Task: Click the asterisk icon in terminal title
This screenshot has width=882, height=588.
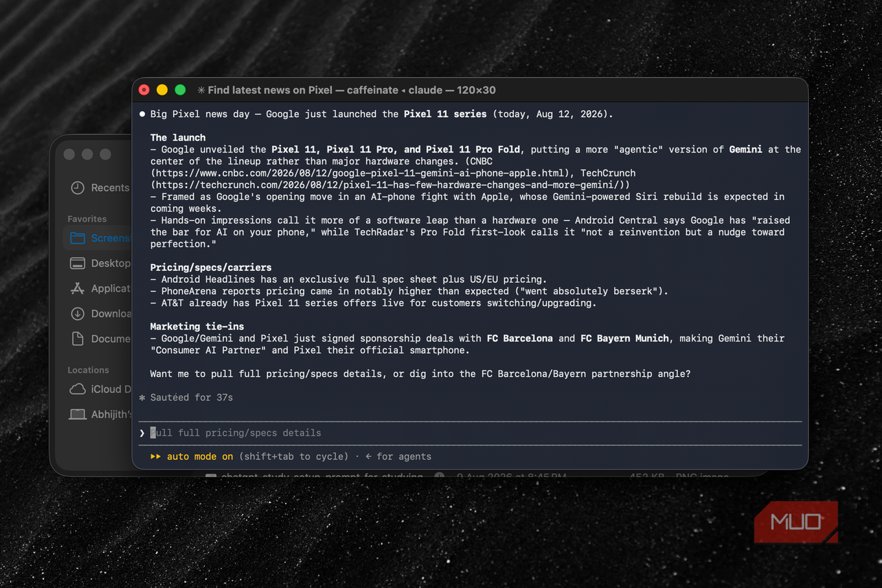Action: 202,90
